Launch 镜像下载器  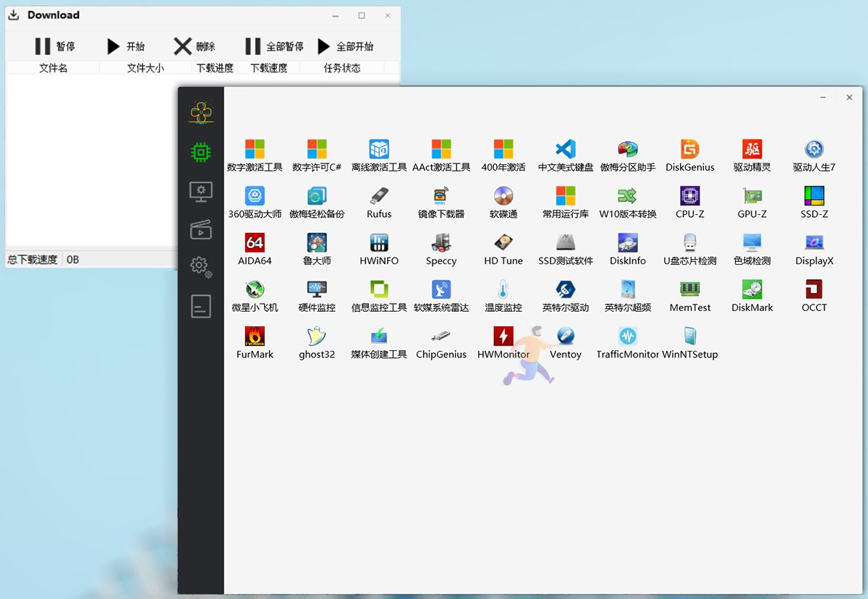(x=441, y=203)
